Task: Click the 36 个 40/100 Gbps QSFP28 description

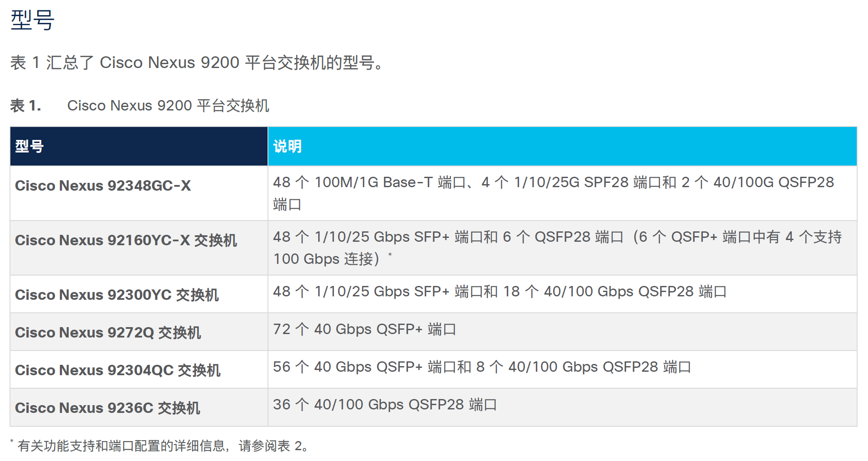Action: (385, 405)
